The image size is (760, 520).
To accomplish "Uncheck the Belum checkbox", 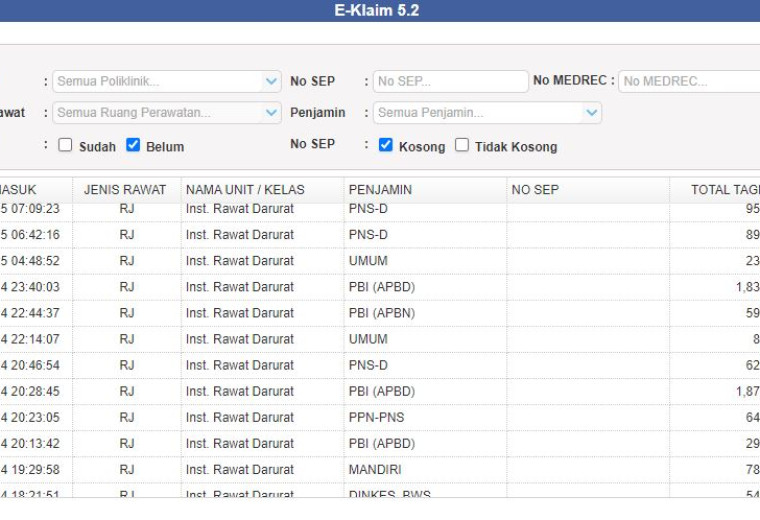I will (x=133, y=145).
